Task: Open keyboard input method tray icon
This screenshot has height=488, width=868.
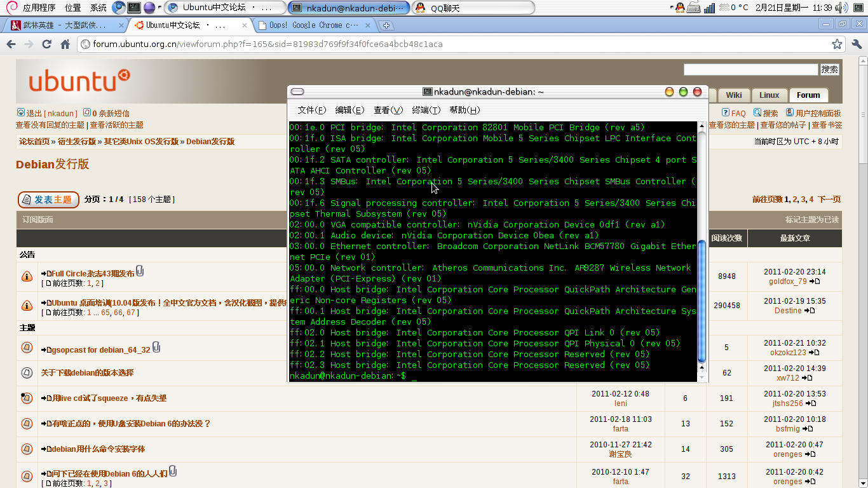Action: click(x=694, y=8)
